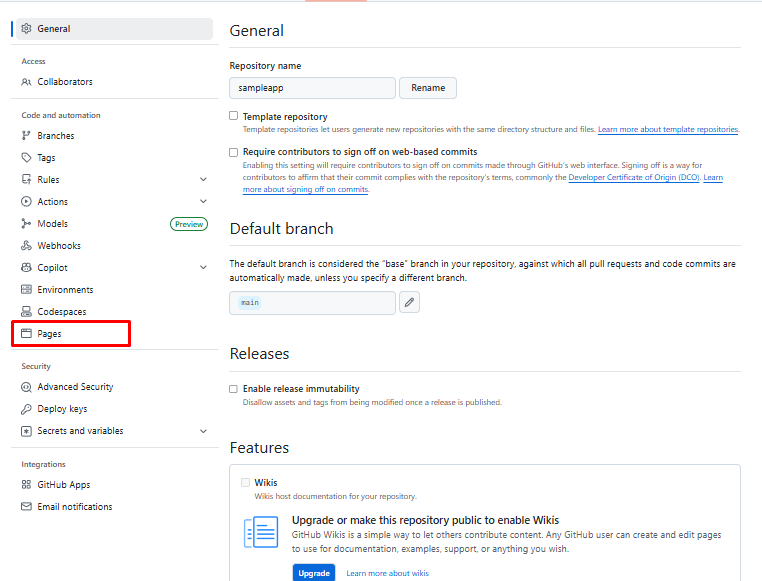Click the Webhooks icon in sidebar
Screen dimensions: 762x581
pyautogui.click(x=27, y=246)
